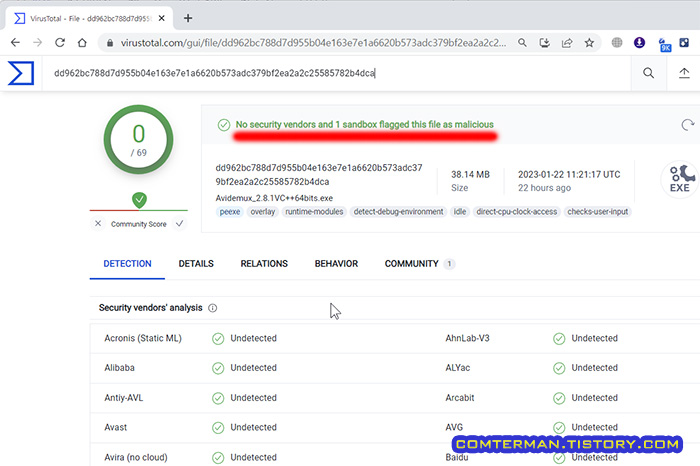Click the green community score shield marker
Image resolution: width=700 pixels, height=466 pixels.
pos(139,200)
